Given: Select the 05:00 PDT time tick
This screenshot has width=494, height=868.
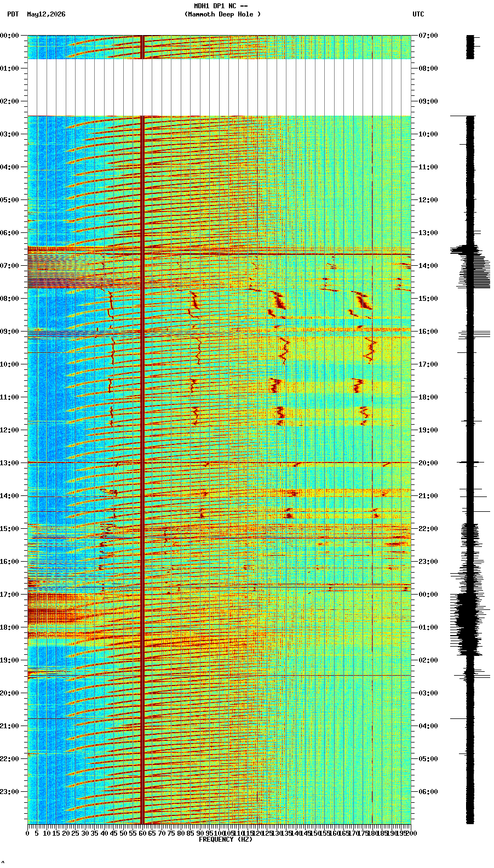Looking at the screenshot, I should (9, 199).
